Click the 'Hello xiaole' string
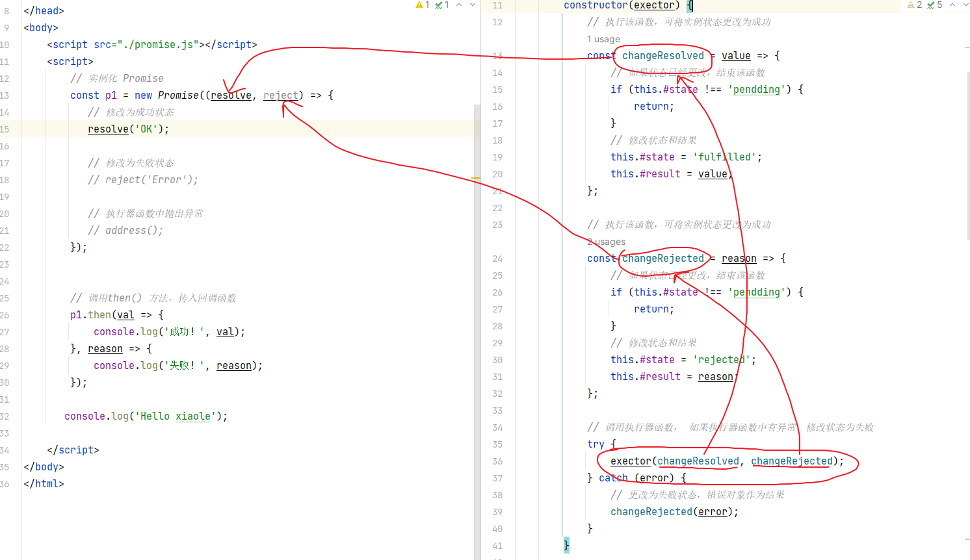This screenshot has width=970, height=560. tap(176, 416)
